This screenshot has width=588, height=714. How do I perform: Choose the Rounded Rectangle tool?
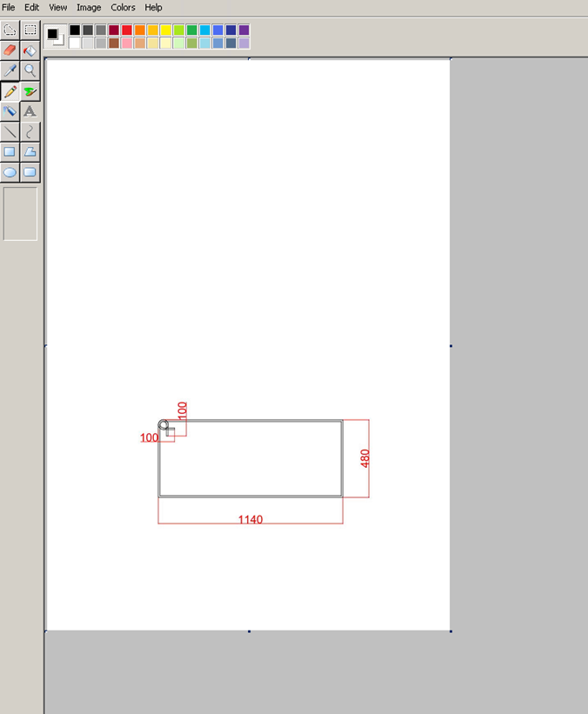pyautogui.click(x=30, y=172)
